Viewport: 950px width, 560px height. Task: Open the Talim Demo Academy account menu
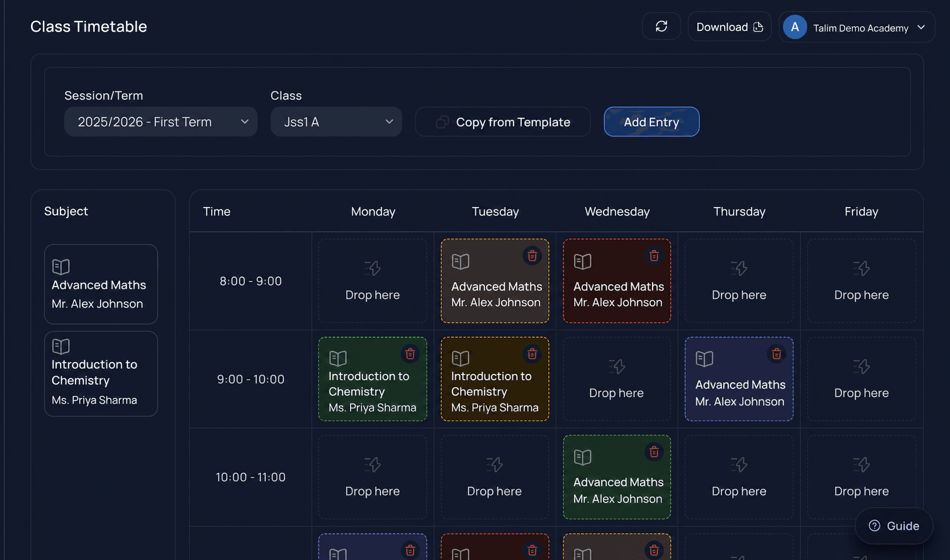coord(856,27)
